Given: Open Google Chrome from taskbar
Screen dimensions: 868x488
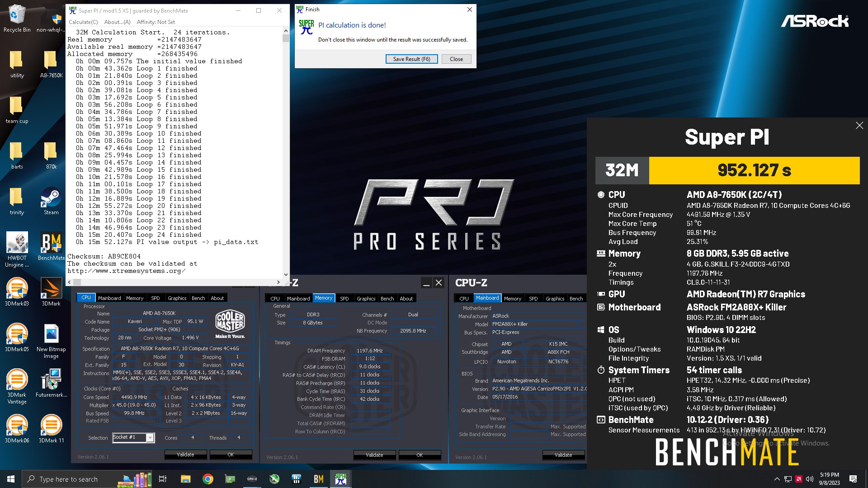Looking at the screenshot, I should pyautogui.click(x=208, y=479).
